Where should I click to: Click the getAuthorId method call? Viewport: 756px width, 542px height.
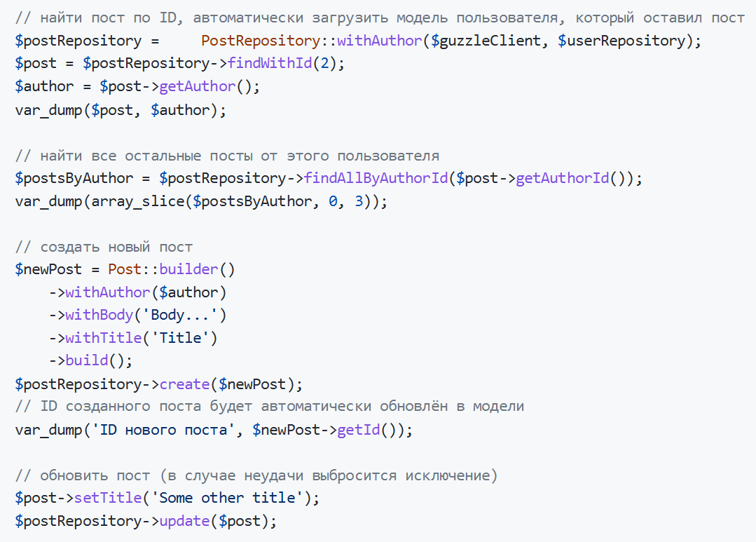(563, 178)
